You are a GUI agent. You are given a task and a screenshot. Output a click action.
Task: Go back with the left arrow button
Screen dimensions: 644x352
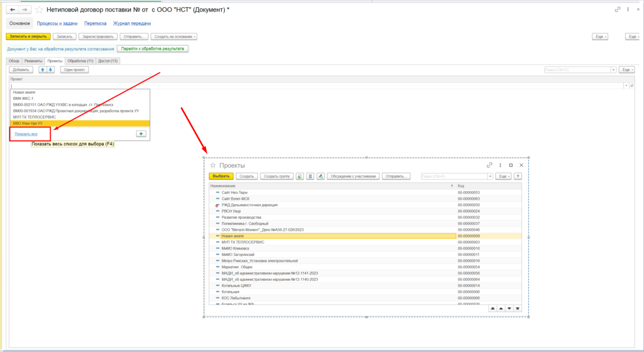(12, 10)
